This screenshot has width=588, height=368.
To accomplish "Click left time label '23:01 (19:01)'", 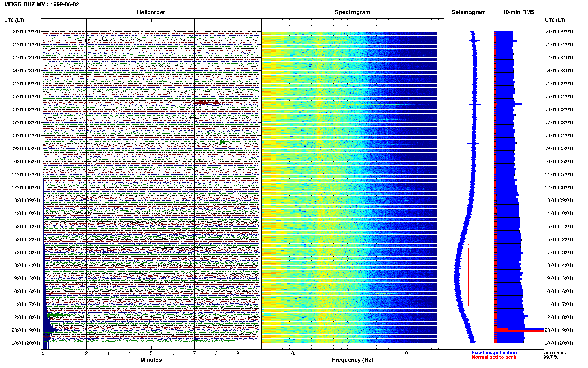I will tap(26, 330).
